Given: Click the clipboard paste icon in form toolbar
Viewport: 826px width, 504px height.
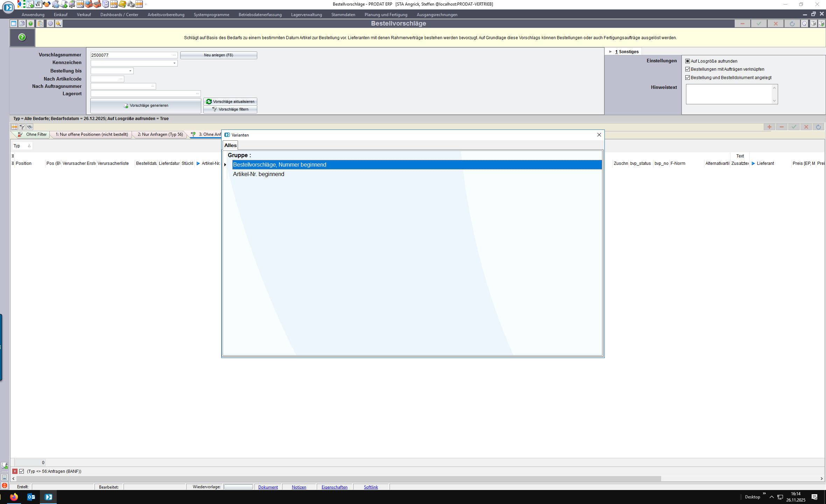Looking at the screenshot, I should pos(40,23).
